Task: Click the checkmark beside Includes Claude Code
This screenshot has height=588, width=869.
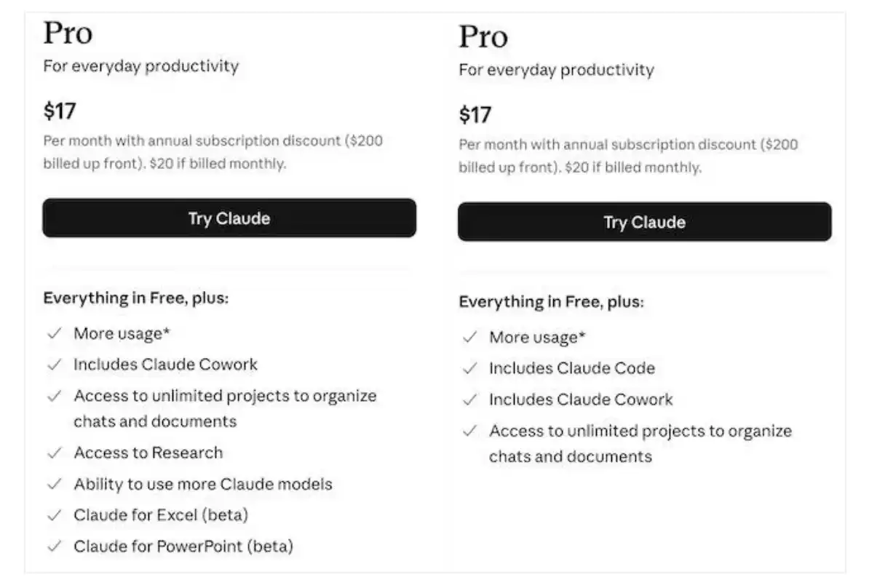Action: point(470,369)
